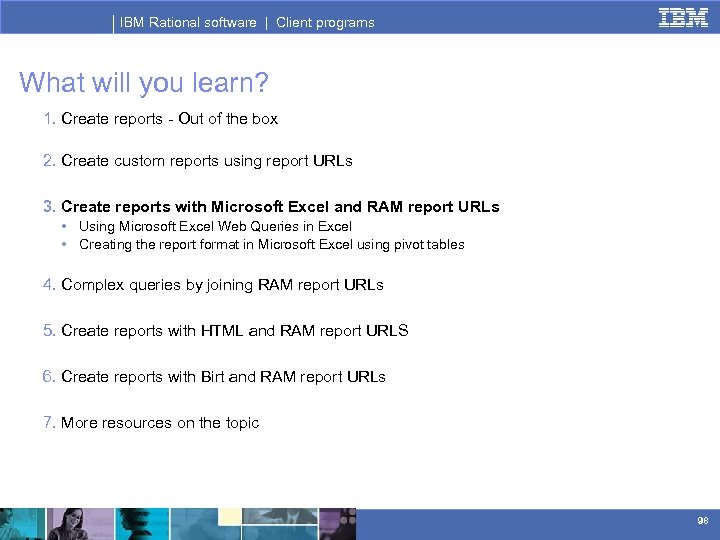
Task: Select bold item 'Create reports with Microsoft Excel'
Action: (x=280, y=207)
